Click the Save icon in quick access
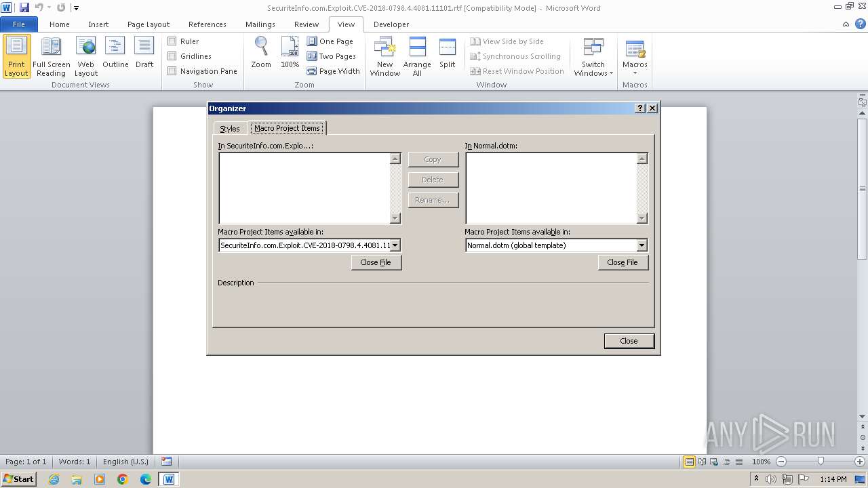Image resolution: width=868 pixels, height=488 pixels. [x=24, y=7]
